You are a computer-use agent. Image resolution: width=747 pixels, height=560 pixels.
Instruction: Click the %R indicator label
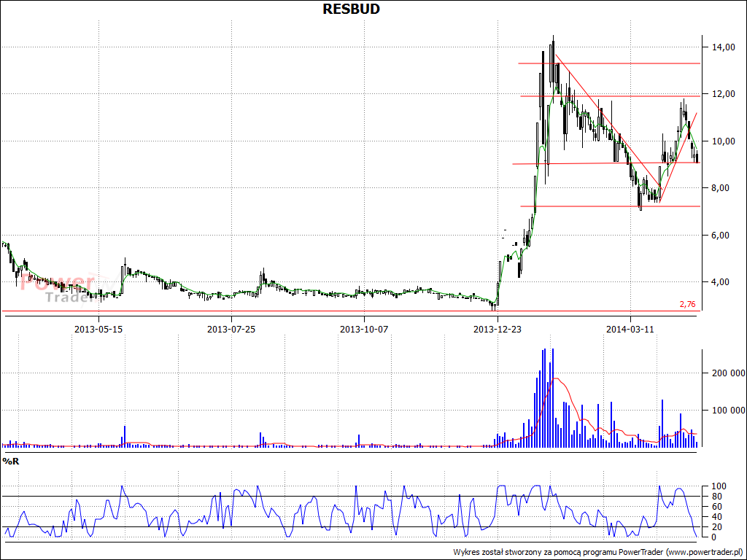[10, 461]
